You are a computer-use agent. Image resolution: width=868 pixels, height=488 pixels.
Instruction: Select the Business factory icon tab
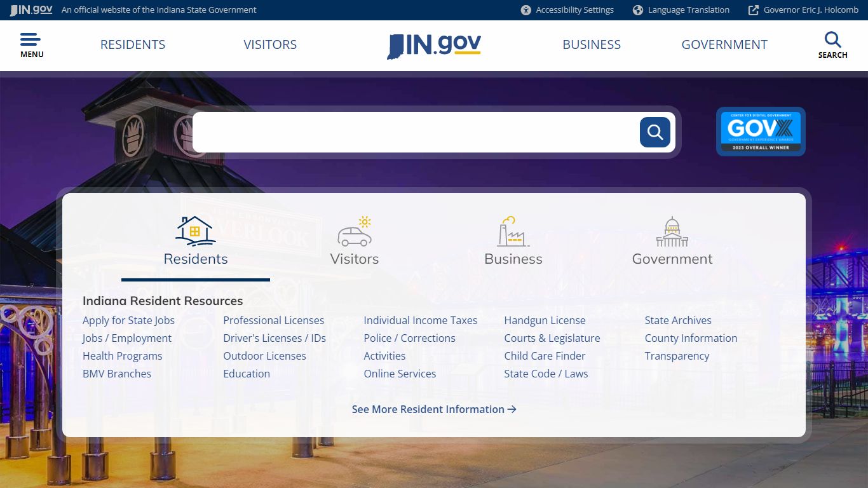513,241
